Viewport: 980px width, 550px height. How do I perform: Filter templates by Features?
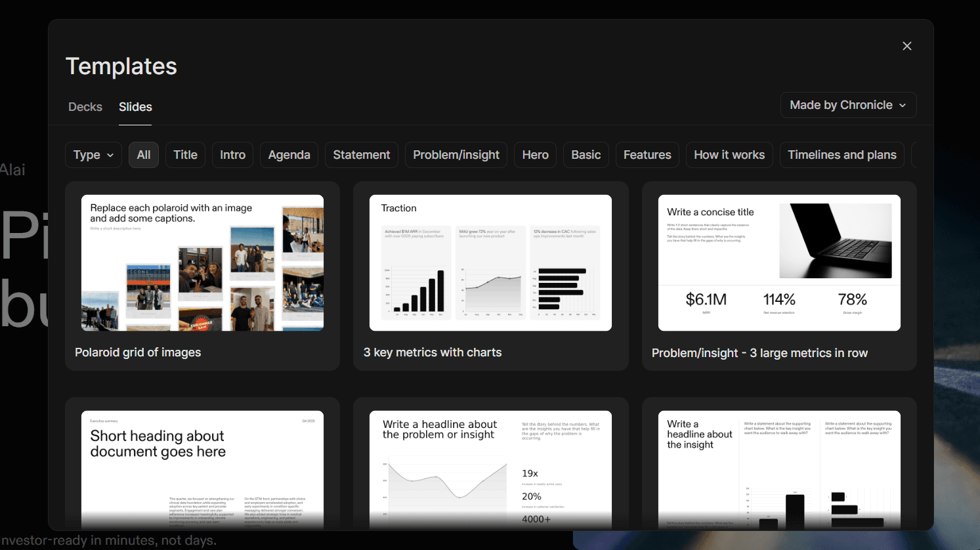coord(647,155)
